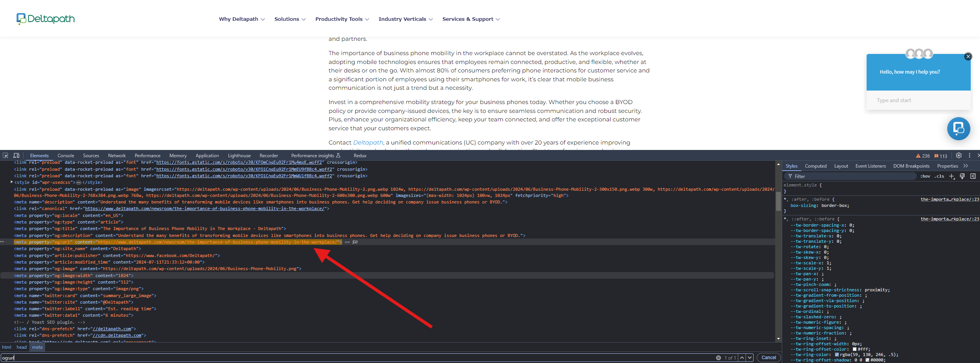Open the round blue chat launcher
Viewport: 980px width, 363px height.
pos(958,128)
